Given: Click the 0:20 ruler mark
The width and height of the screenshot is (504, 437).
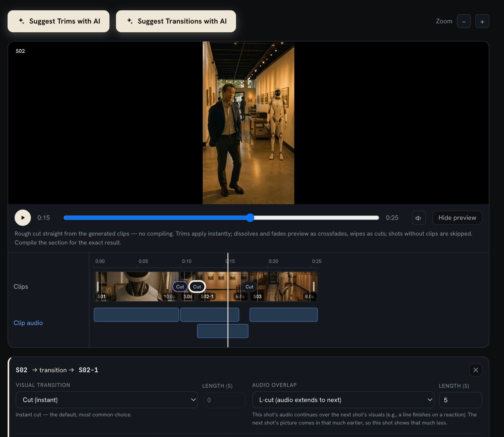Looking at the screenshot, I should click(273, 261).
